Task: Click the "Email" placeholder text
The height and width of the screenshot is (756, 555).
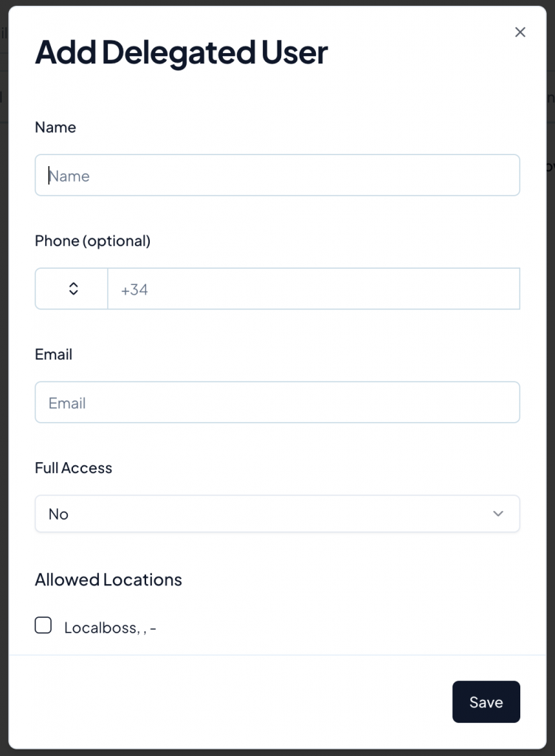Action: tap(67, 403)
